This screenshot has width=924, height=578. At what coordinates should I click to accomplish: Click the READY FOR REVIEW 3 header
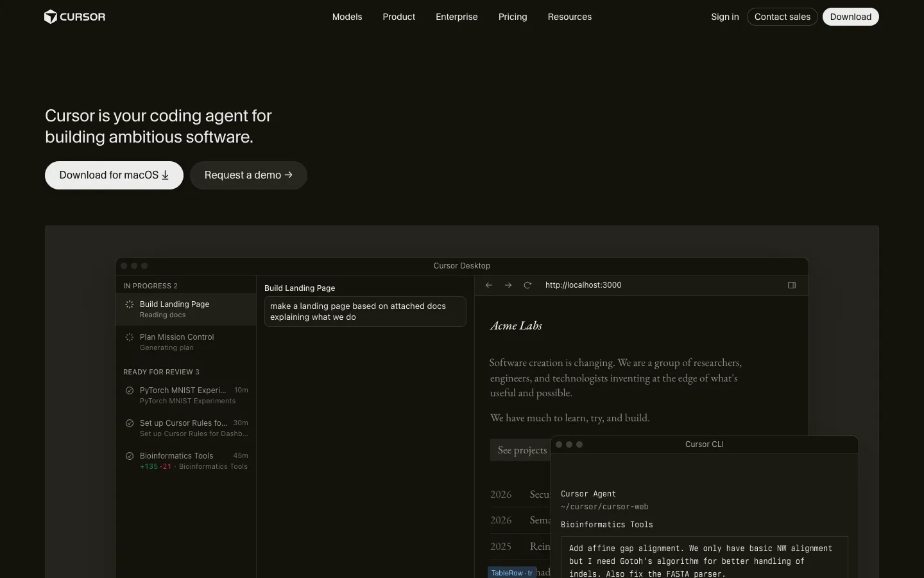click(x=161, y=372)
